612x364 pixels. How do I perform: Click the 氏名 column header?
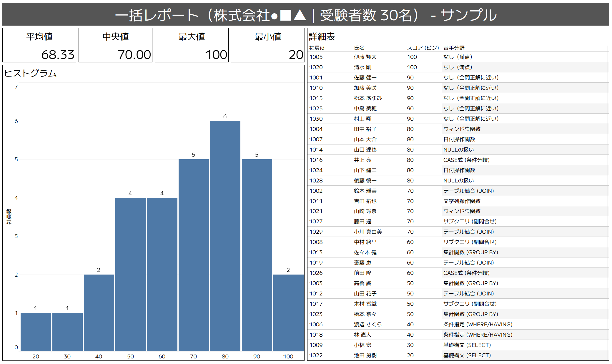[359, 48]
